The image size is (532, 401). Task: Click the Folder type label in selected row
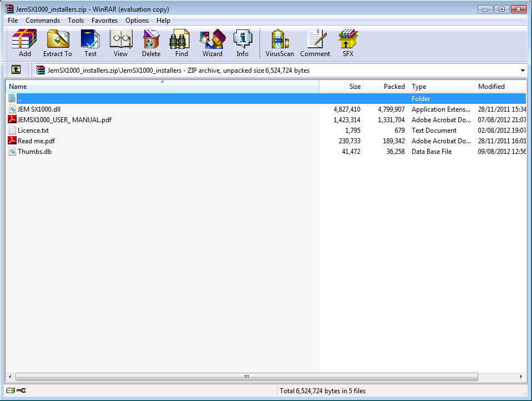click(420, 99)
